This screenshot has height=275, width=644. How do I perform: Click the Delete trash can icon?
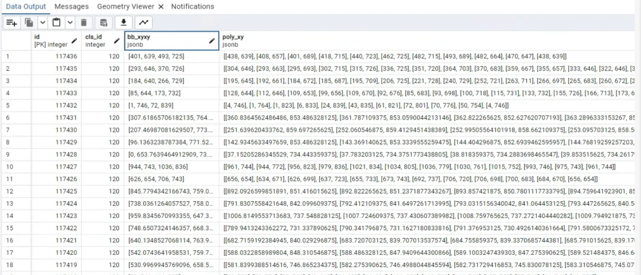click(x=84, y=23)
